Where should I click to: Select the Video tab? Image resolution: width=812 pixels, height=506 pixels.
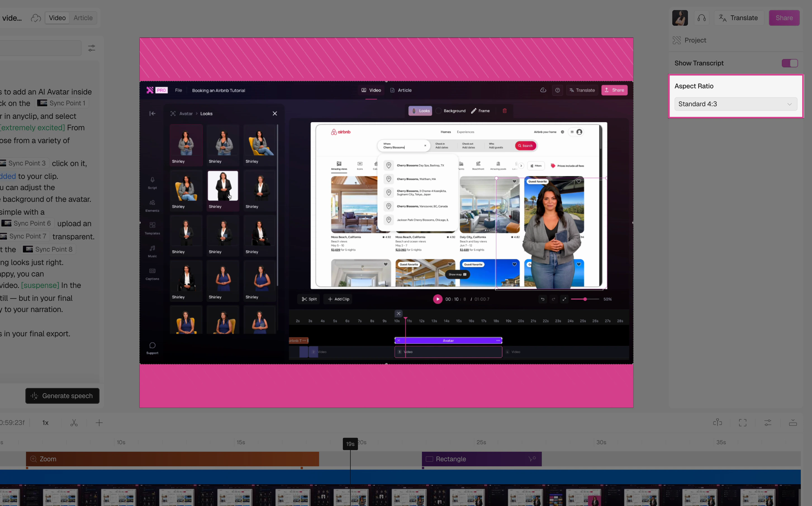pos(57,18)
